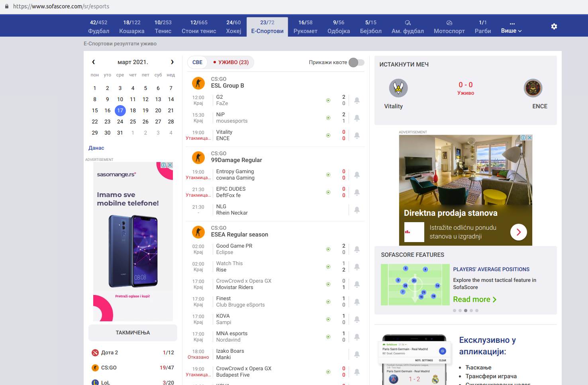
Task: Switch to the УЖИВО tab
Action: click(232, 62)
